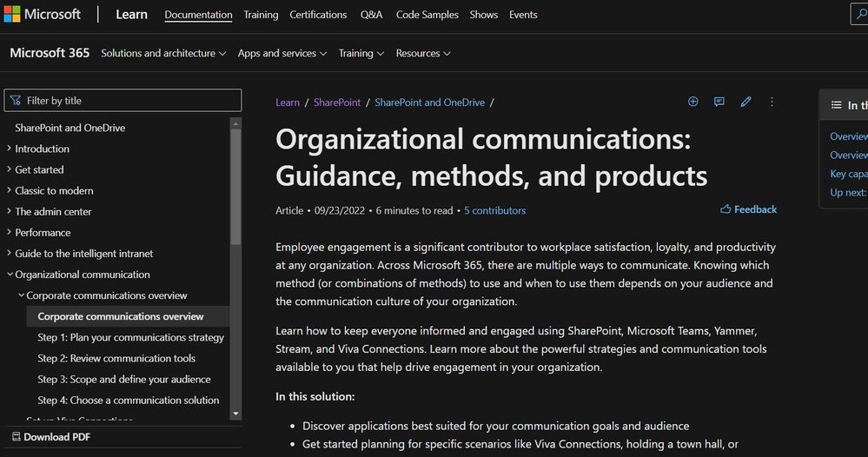
Task: Click the Filter by title field
Action: (123, 101)
